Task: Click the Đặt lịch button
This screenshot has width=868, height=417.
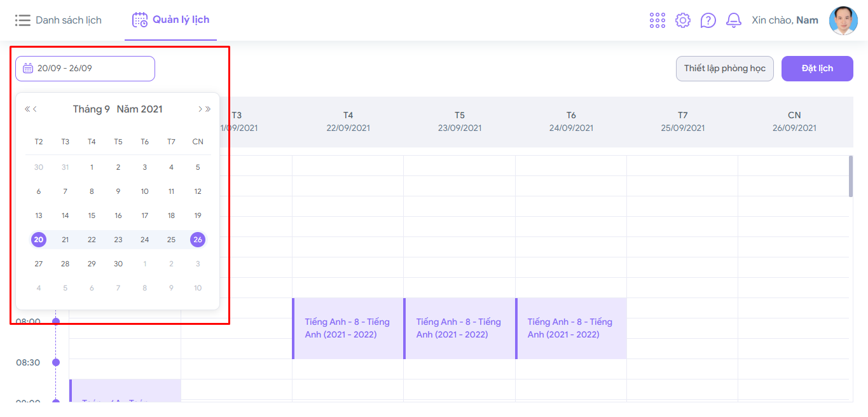Action: click(x=817, y=69)
